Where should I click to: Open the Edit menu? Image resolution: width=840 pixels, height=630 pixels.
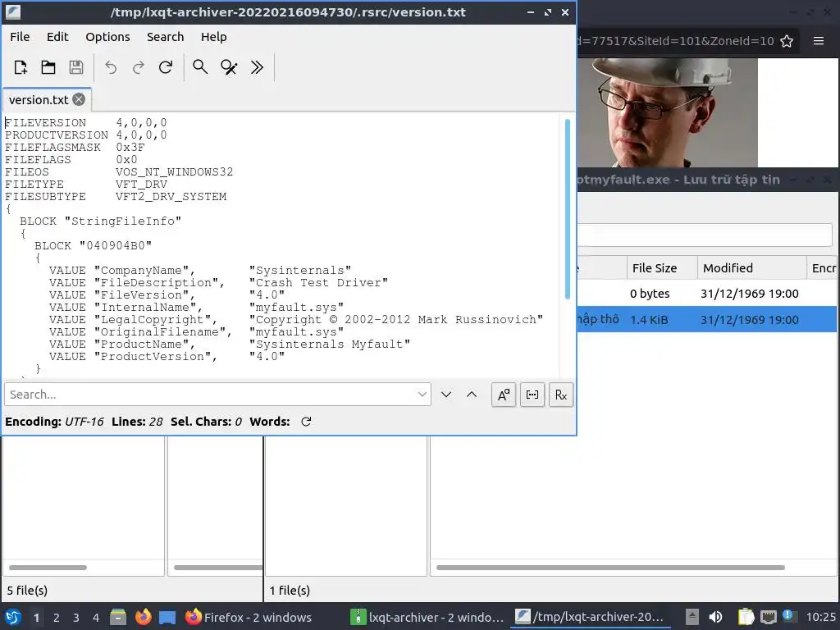tap(57, 37)
